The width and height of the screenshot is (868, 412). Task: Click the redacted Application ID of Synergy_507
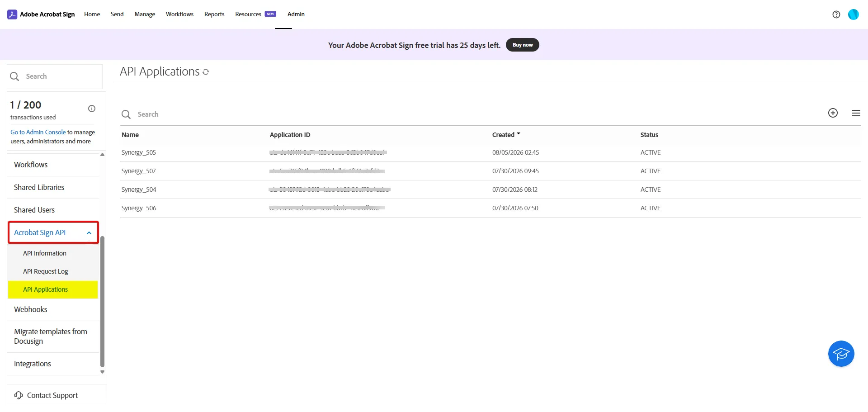[327, 171]
